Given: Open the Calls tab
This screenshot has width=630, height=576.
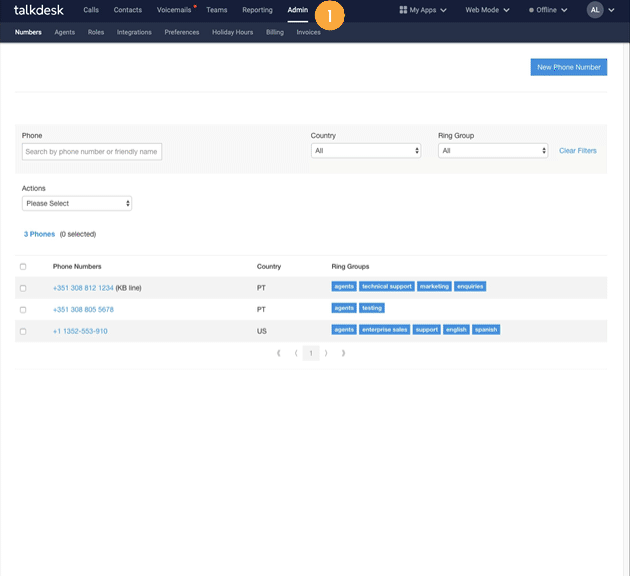Looking at the screenshot, I should click(91, 10).
